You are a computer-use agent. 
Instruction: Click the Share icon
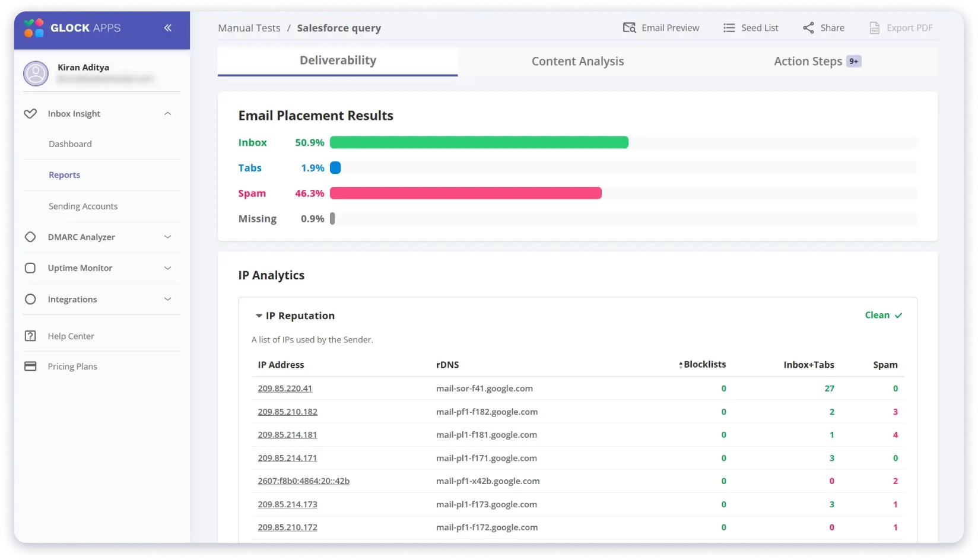pyautogui.click(x=808, y=28)
